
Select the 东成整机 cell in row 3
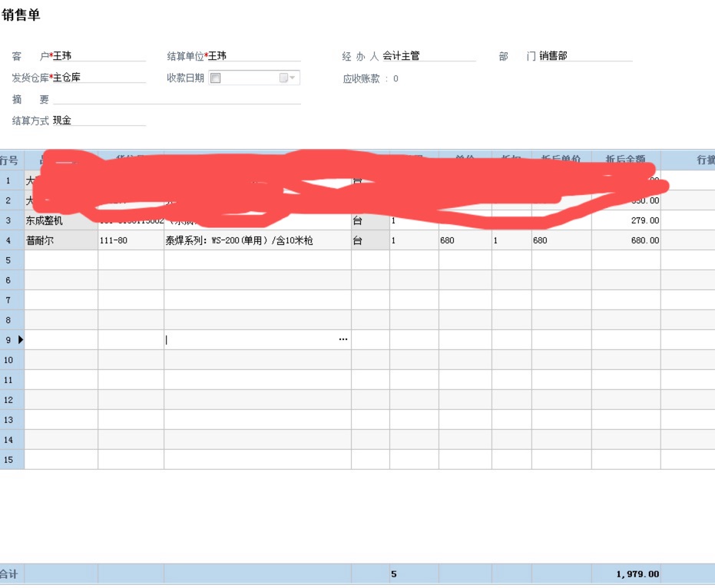click(x=61, y=220)
